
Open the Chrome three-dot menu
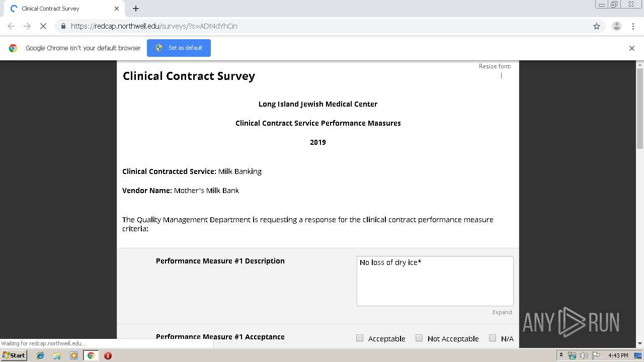click(633, 26)
